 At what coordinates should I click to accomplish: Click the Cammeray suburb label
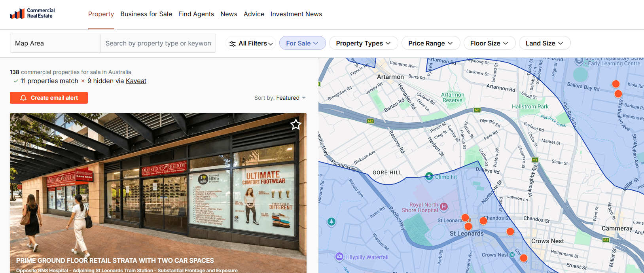617,228
